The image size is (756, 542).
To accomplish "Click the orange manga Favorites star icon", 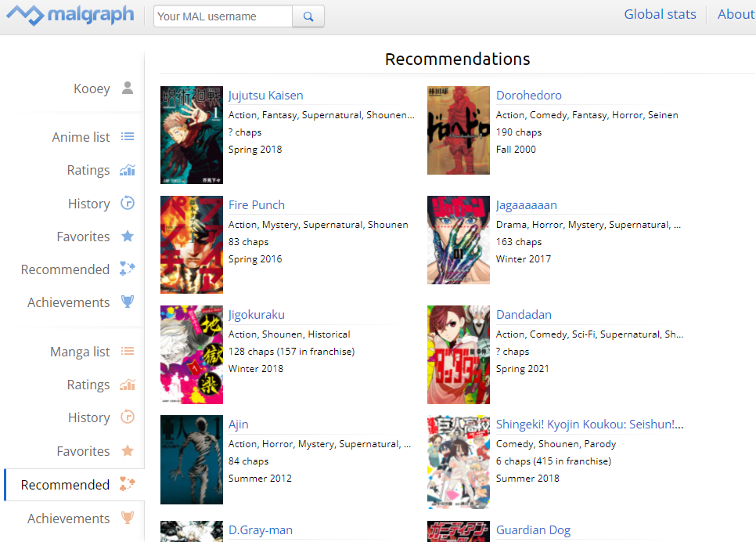I will tap(128, 451).
